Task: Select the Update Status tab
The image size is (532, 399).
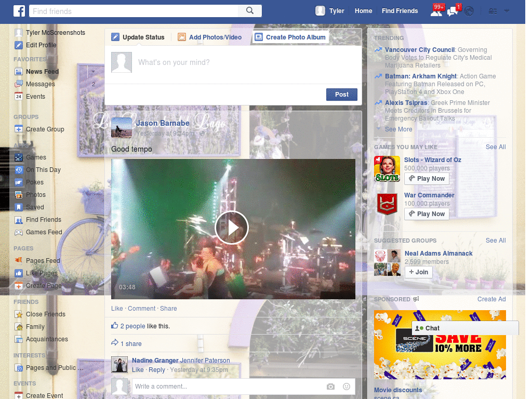Action: [138, 37]
